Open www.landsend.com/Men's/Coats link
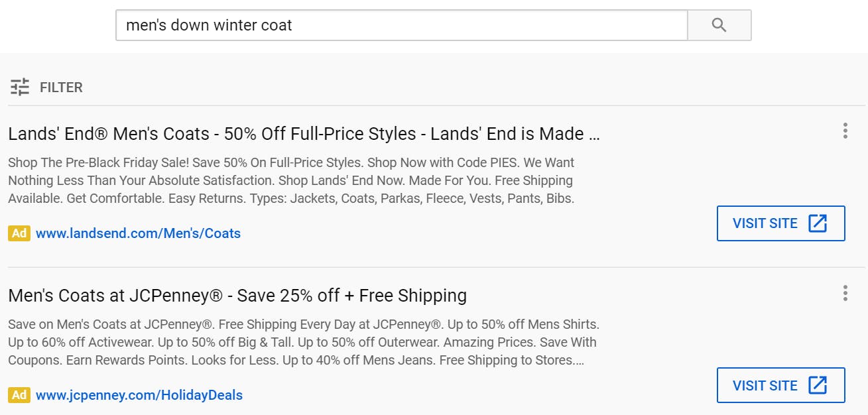The width and height of the screenshot is (868, 415). point(138,233)
